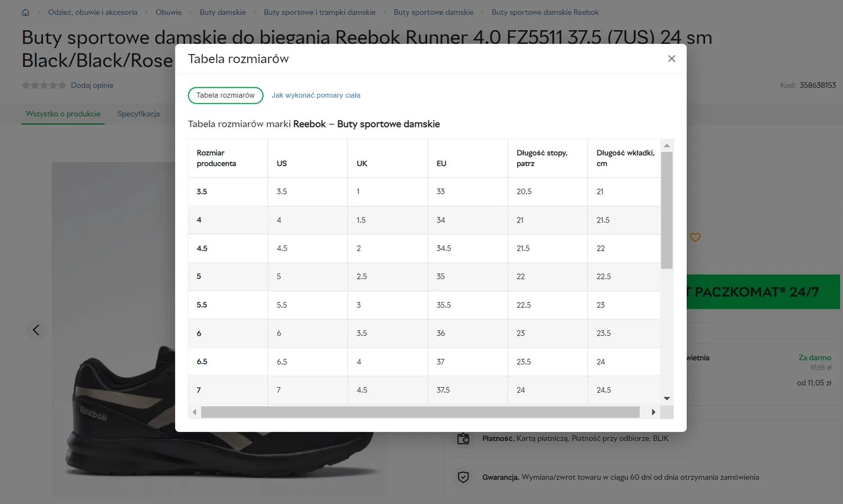This screenshot has width=843, height=504.
Task: Click the UK column header
Action: point(388,158)
